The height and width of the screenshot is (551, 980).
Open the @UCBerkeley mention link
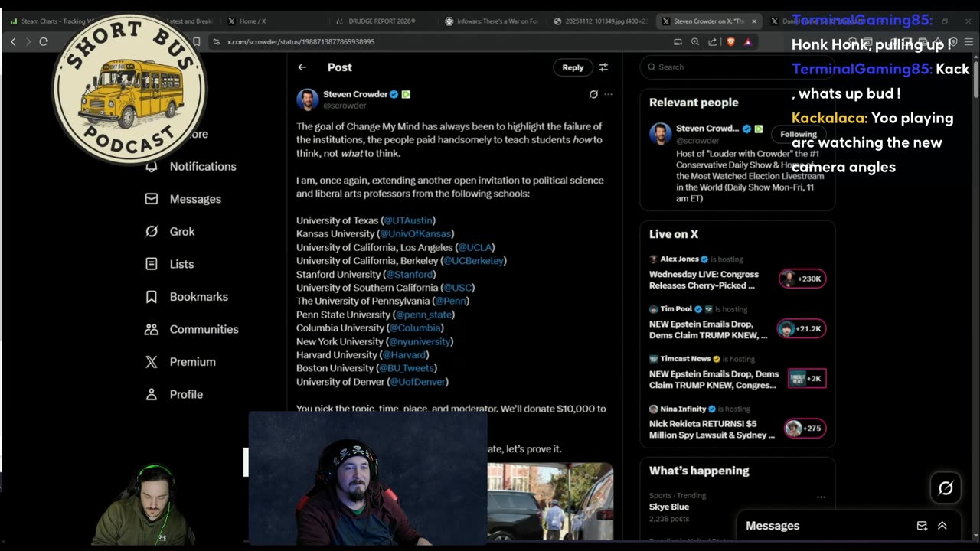[x=473, y=260]
